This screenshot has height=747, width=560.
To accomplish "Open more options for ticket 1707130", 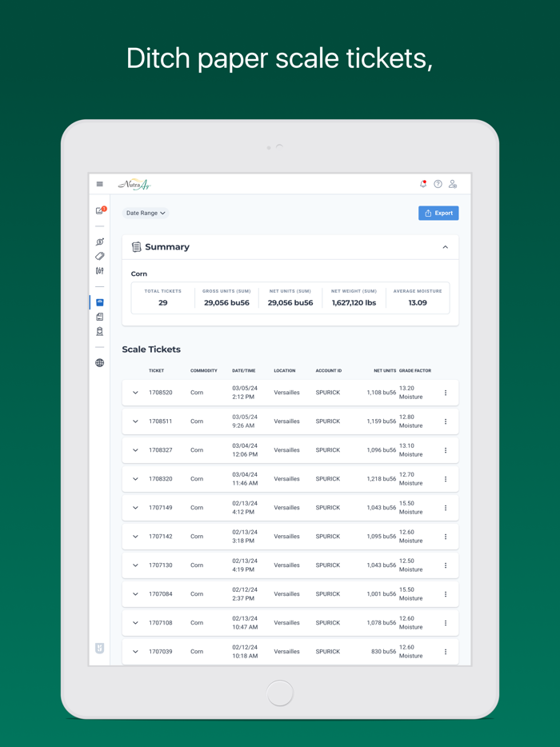I will 446,565.
